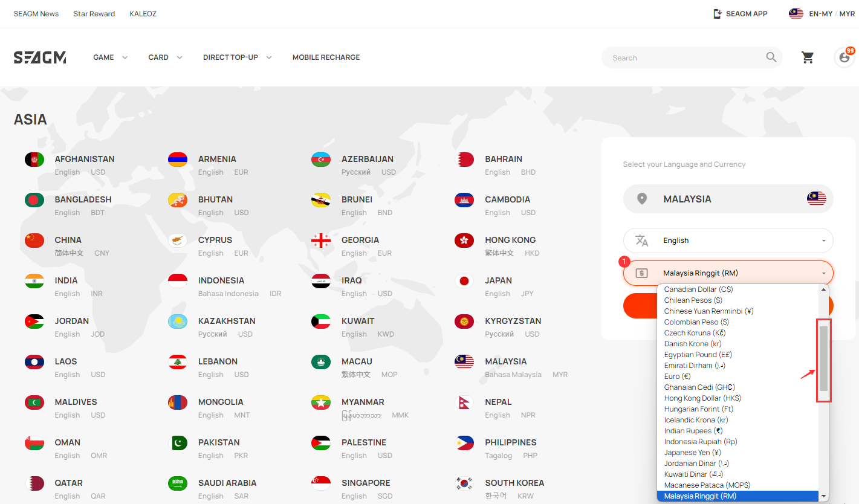The height and width of the screenshot is (504, 859).
Task: Select the India flag icon
Action: pos(34,281)
